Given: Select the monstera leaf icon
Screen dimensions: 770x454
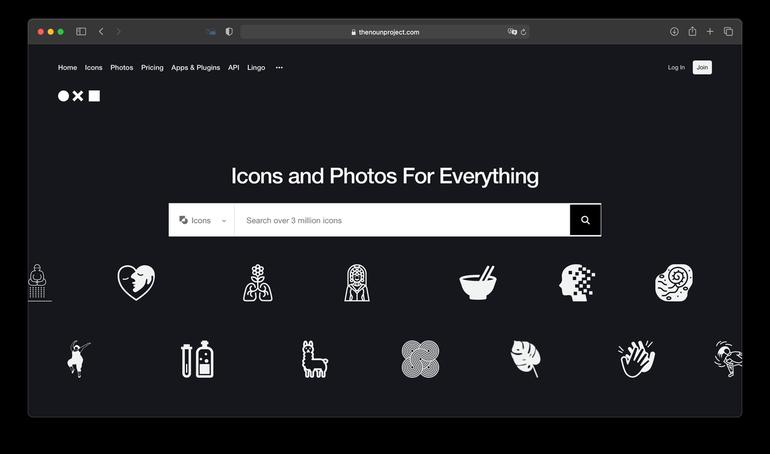Looking at the screenshot, I should 525,358.
